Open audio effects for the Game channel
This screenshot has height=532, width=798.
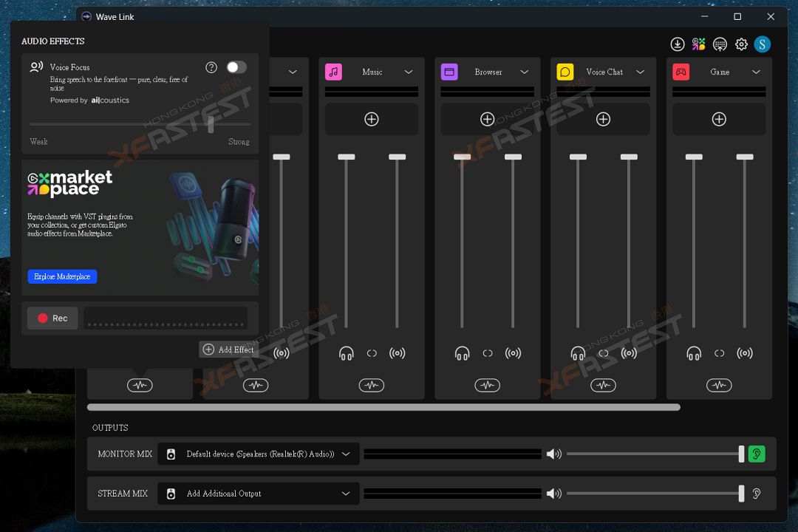click(x=719, y=386)
